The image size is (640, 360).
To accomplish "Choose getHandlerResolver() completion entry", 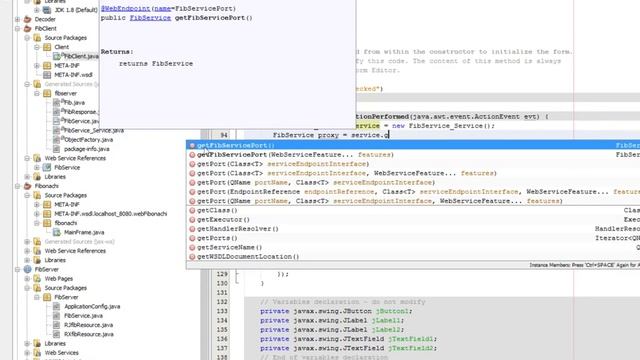I will click(413, 229).
